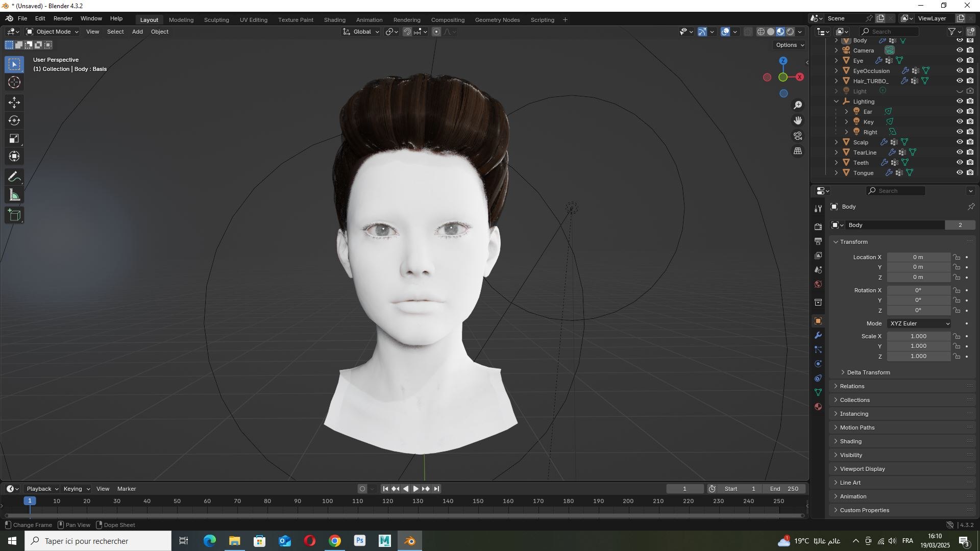Jump to timeline end frame
The height and width of the screenshot is (551, 980).
pos(436,489)
